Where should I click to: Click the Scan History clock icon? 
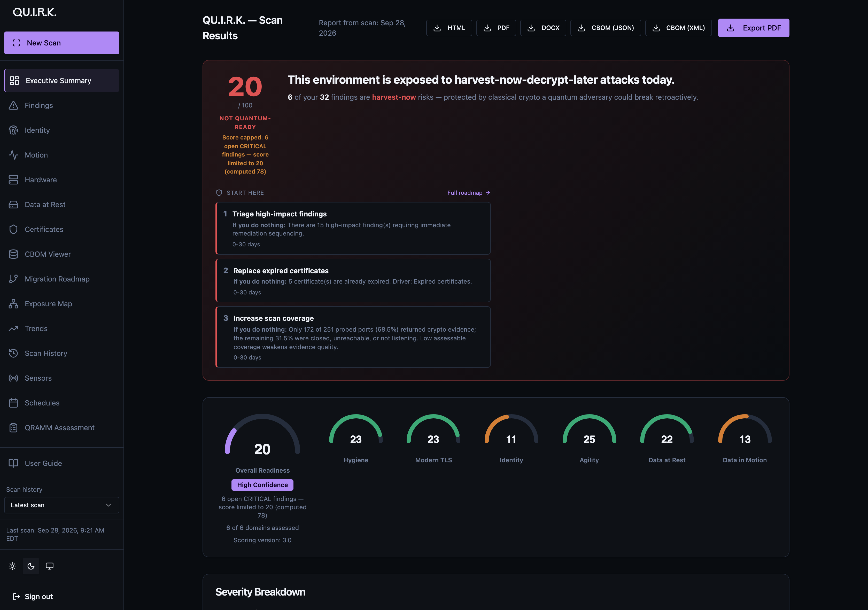coord(14,353)
